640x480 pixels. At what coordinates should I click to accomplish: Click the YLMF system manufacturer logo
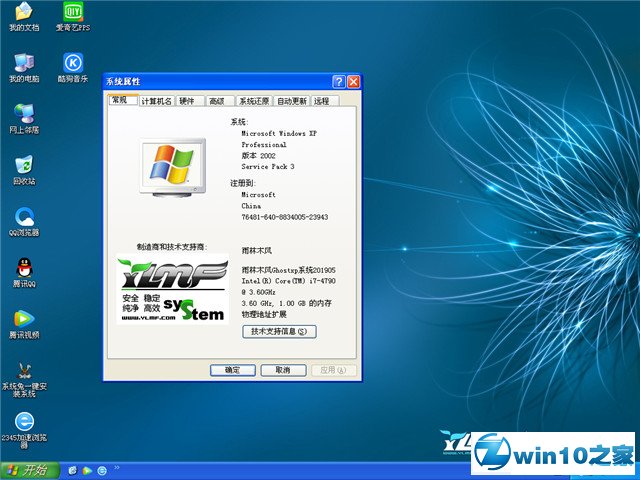click(x=172, y=289)
